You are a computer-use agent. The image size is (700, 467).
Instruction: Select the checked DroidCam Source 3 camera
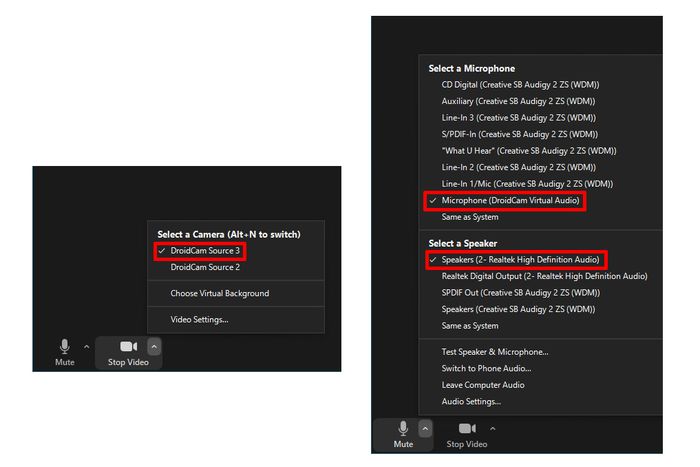205,251
